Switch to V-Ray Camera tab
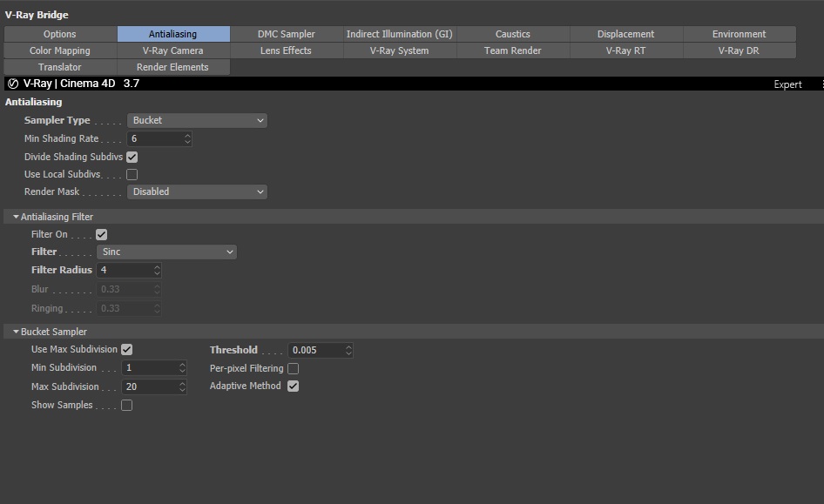Image resolution: width=824 pixels, height=504 pixels. click(x=173, y=51)
